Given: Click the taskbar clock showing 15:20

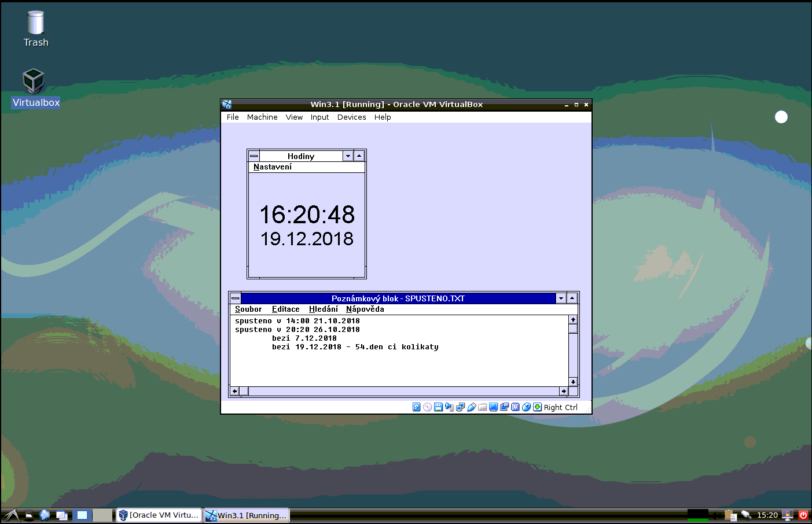Looking at the screenshot, I should [767, 515].
